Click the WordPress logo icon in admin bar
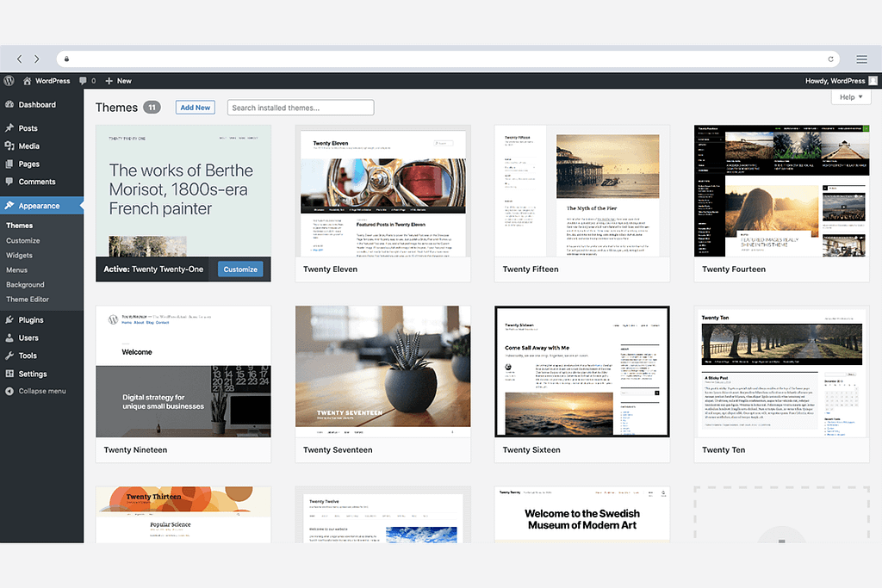This screenshot has width=882, height=588. point(9,81)
